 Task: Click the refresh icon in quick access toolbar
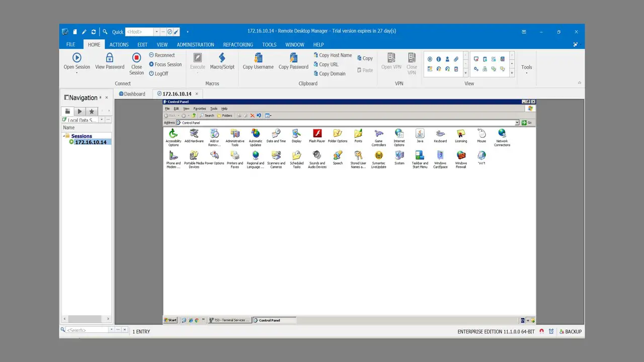[94, 32]
